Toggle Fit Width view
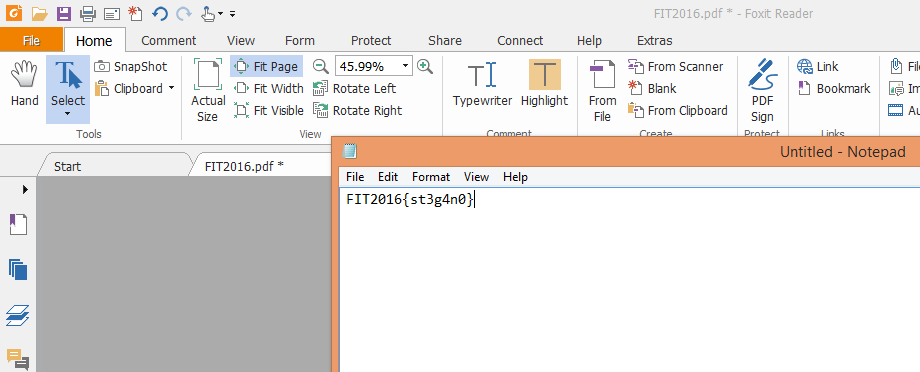The height and width of the screenshot is (372, 920). point(269,89)
